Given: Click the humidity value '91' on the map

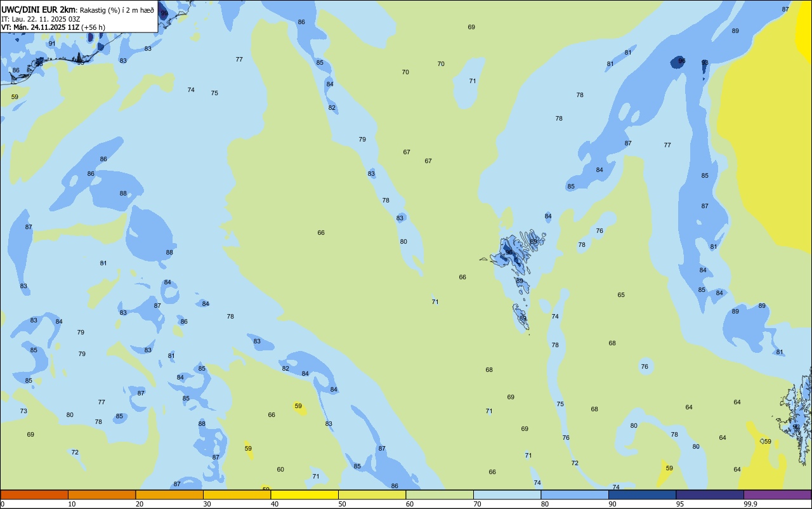Looking at the screenshot, I should click(x=52, y=43).
